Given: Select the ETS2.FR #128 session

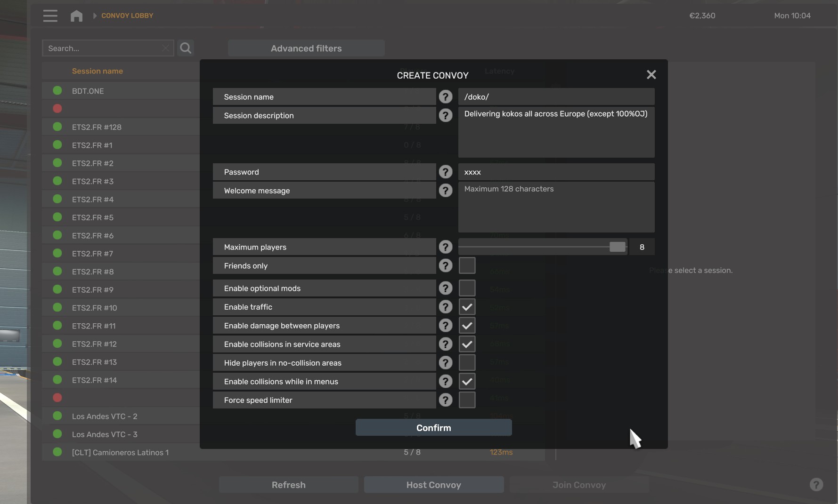Looking at the screenshot, I should coord(121,127).
